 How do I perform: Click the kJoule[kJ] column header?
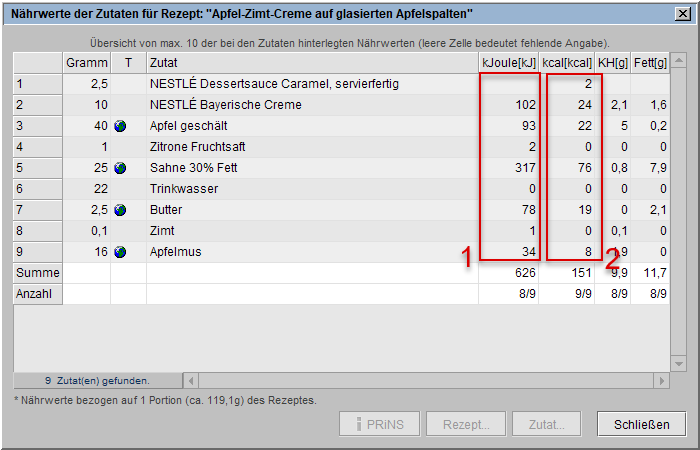click(509, 63)
